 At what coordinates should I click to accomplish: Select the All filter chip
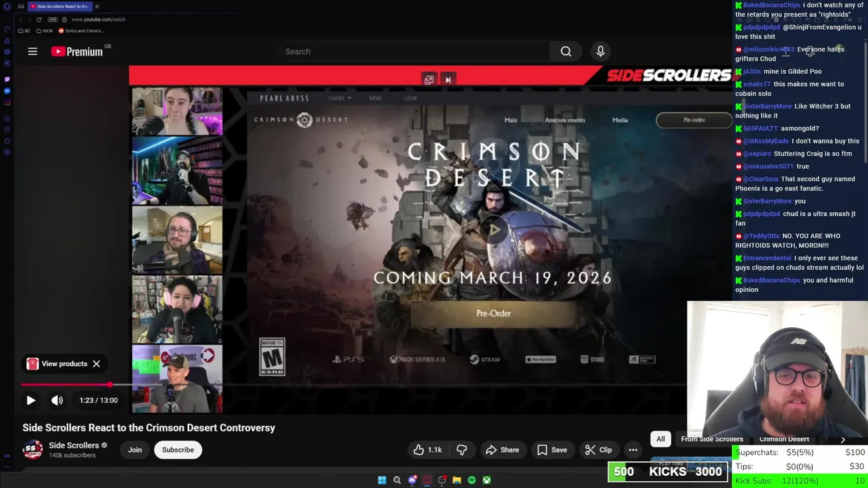(x=660, y=439)
